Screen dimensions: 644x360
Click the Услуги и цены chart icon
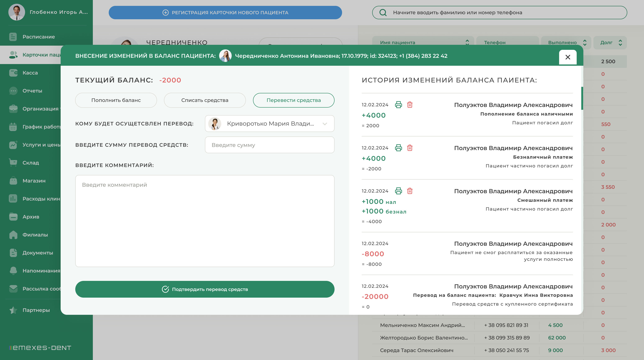pos(13,145)
